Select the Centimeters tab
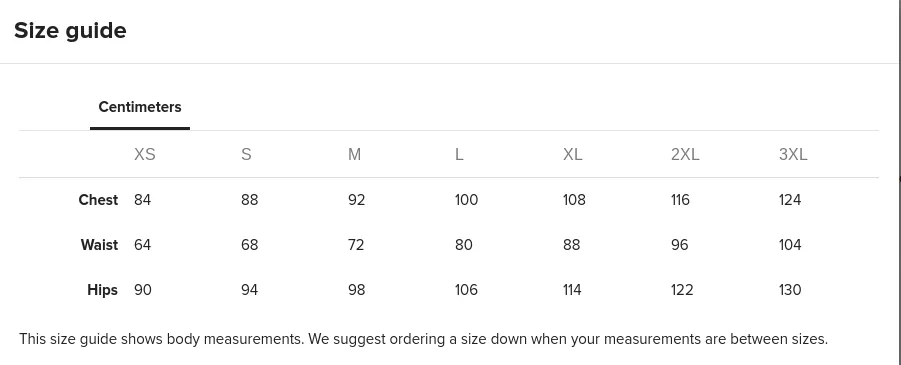This screenshot has height=365, width=901. 140,107
